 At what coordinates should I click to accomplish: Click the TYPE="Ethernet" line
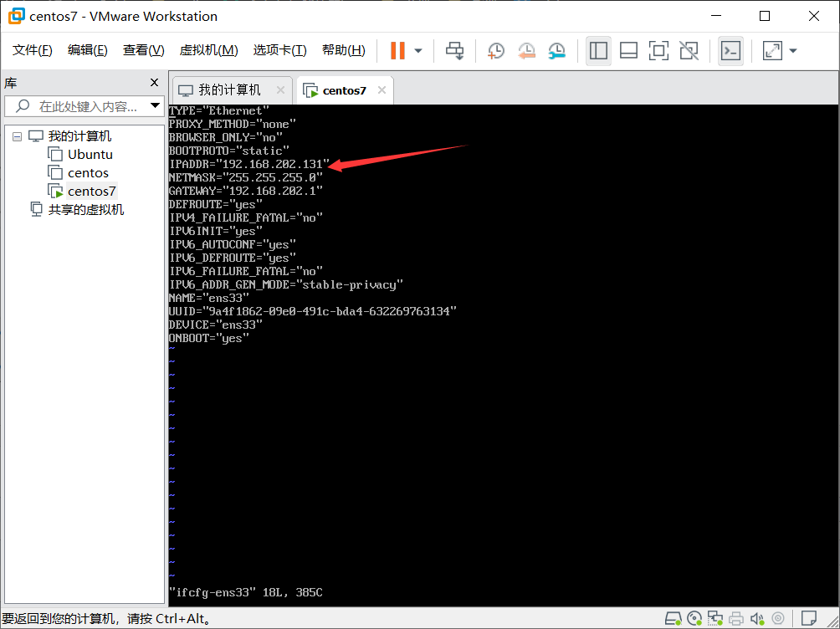[219, 111]
